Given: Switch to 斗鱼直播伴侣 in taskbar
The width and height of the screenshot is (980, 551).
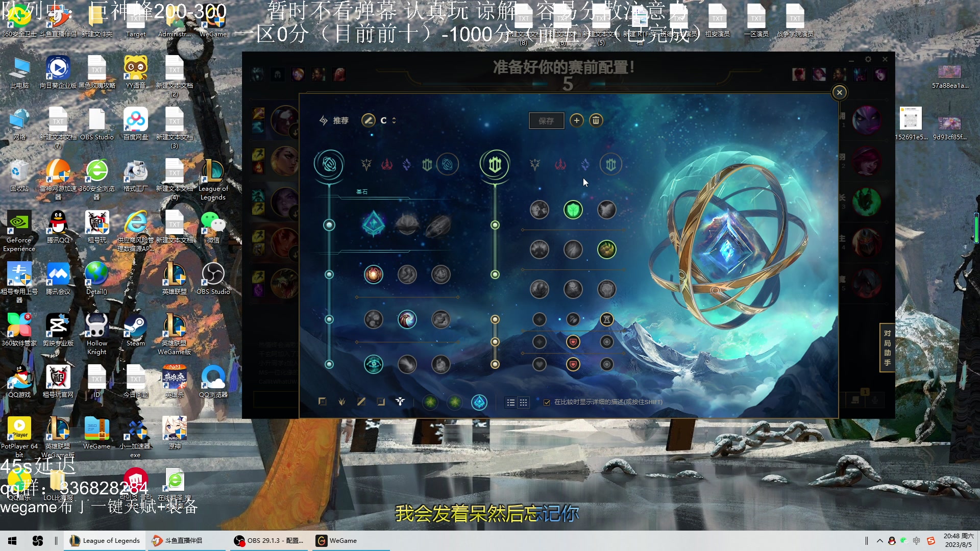Looking at the screenshot, I should 186,541.
